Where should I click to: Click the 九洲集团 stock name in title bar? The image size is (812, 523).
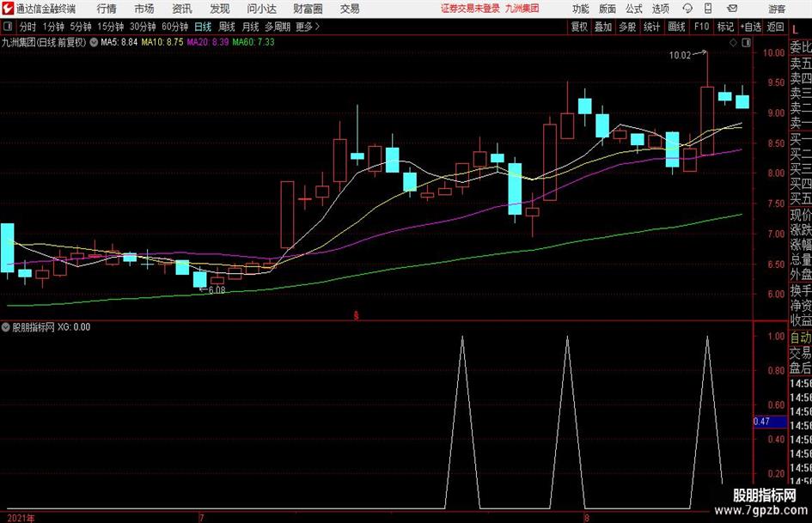522,9
